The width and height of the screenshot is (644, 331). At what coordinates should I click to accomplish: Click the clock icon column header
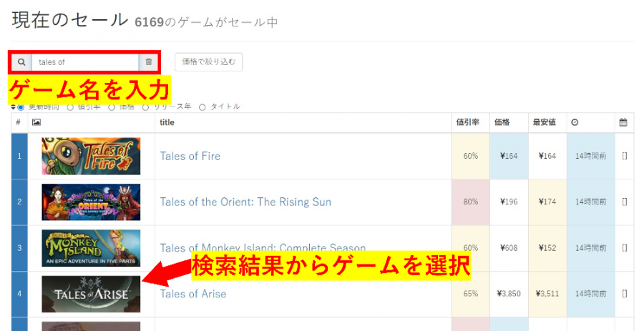(x=575, y=122)
